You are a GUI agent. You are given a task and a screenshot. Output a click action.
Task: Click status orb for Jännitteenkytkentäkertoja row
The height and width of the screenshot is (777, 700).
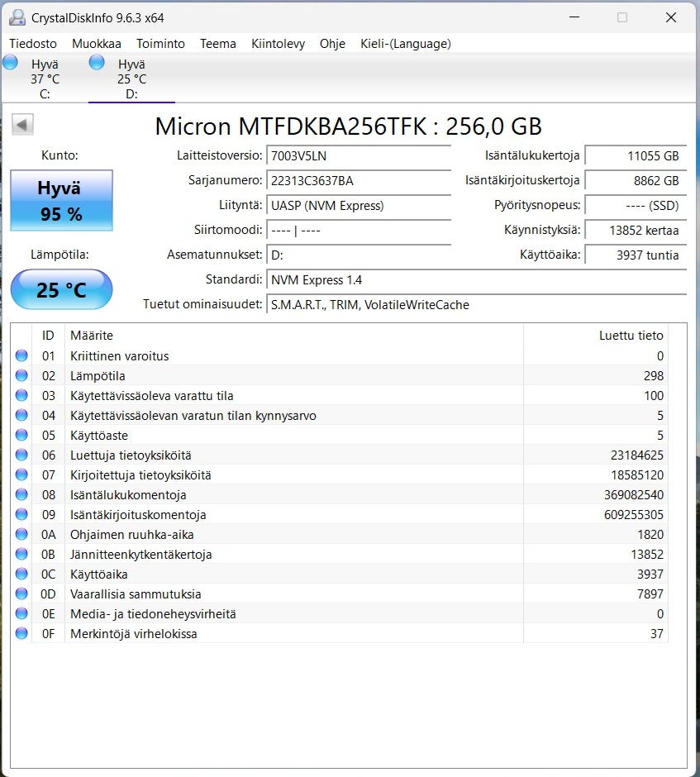(21, 554)
